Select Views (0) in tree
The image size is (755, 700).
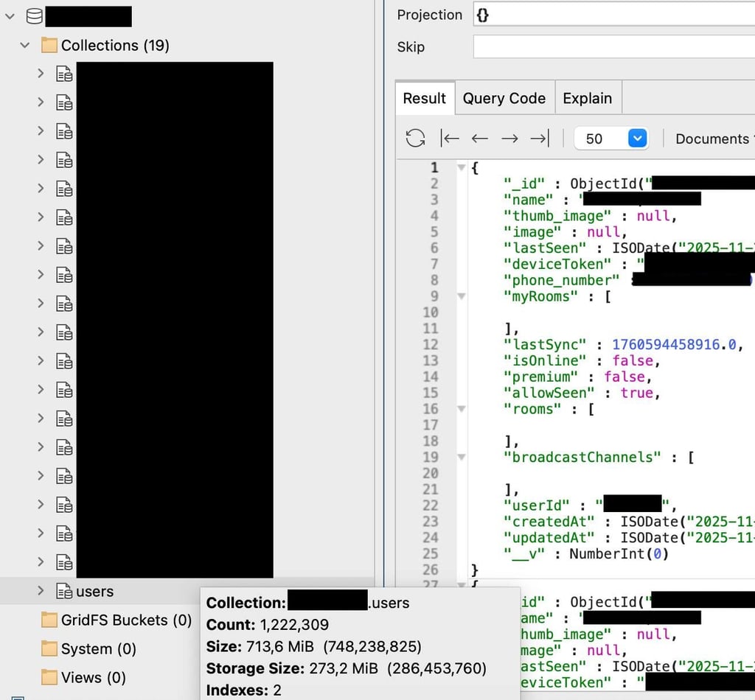pyautogui.click(x=94, y=677)
